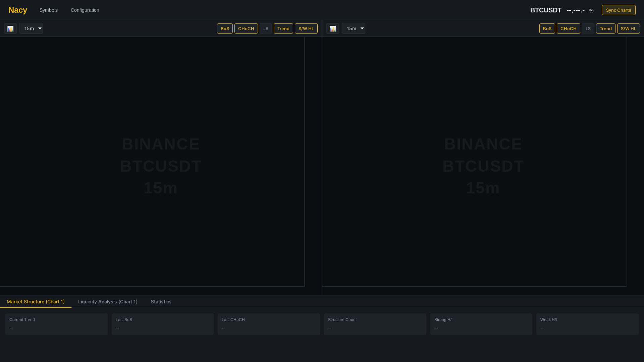Toggle Trend on the left chart
Screen dimensions: 644x362
pyautogui.click(x=283, y=28)
